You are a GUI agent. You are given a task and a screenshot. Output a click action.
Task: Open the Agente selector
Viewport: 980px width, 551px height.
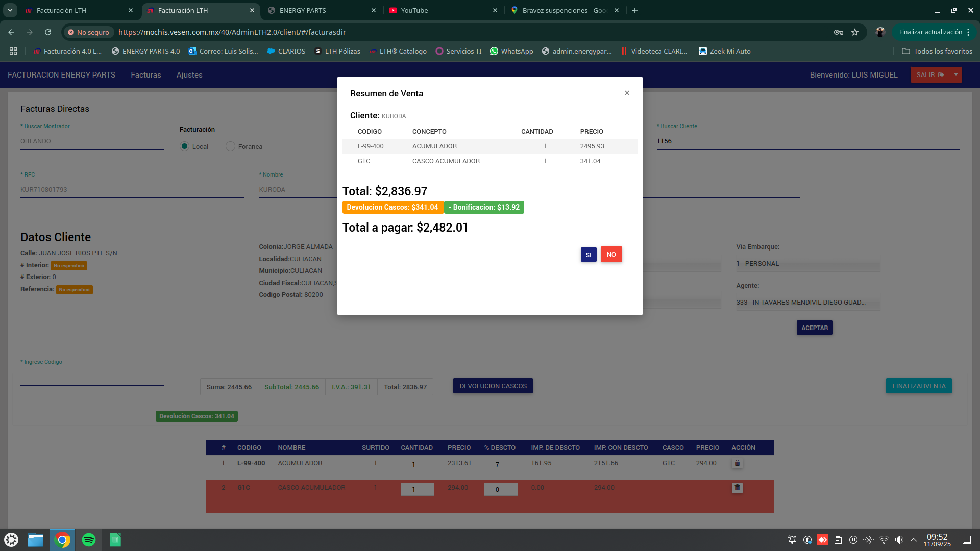click(807, 303)
